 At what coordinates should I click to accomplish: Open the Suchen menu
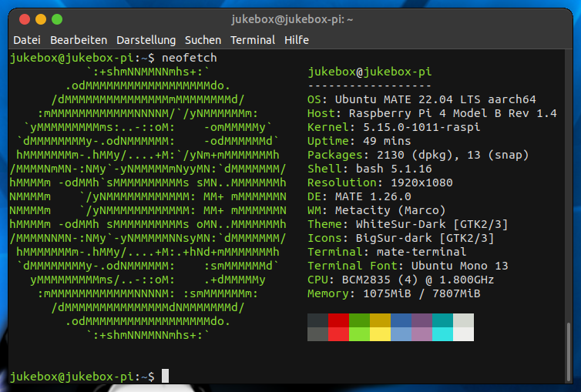point(203,40)
